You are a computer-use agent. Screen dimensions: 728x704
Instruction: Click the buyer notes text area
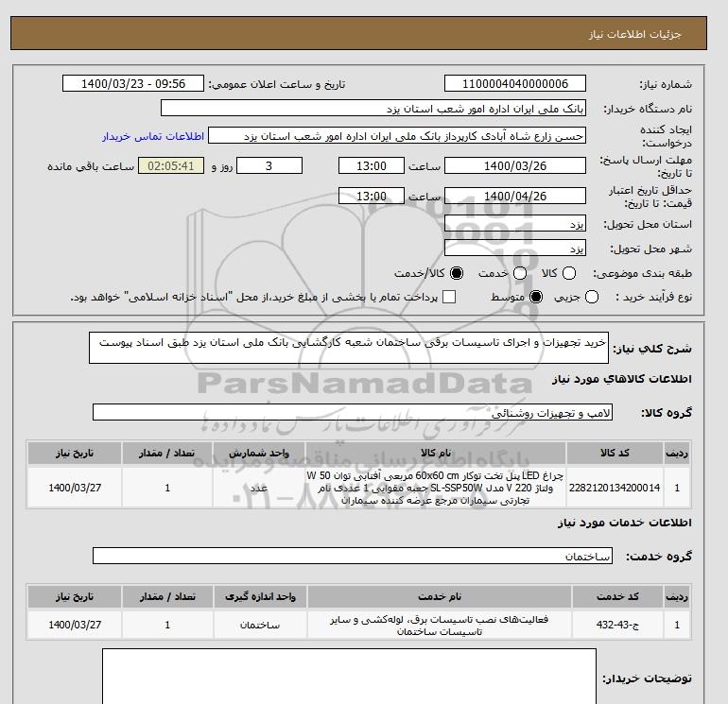pyautogui.click(x=349, y=677)
